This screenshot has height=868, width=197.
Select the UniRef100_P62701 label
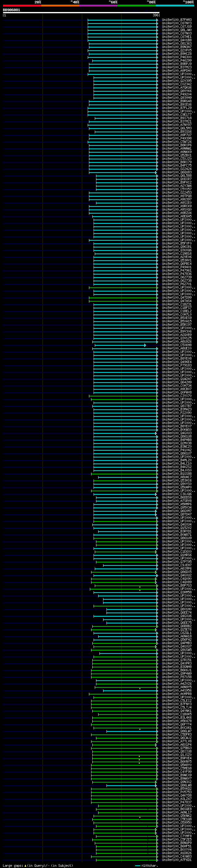click(x=177, y=284)
